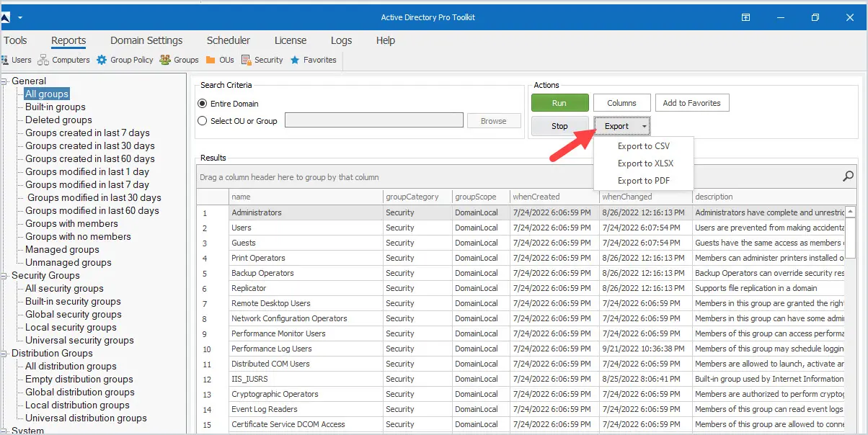Screen dimensions: 868x435
Task: Choose Export to PDF
Action: click(644, 181)
